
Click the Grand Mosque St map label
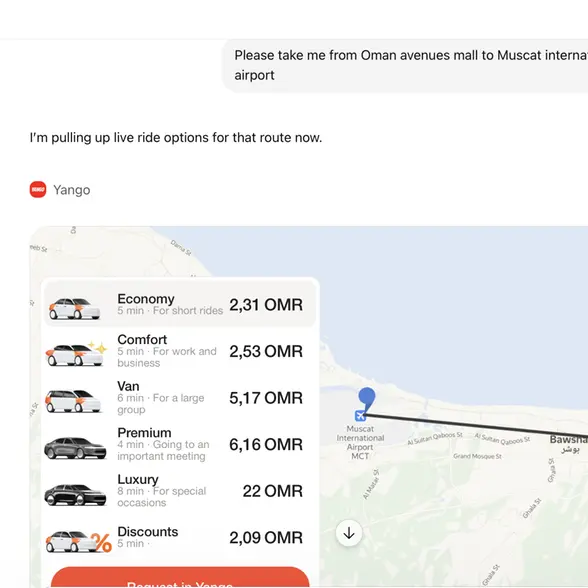tap(477, 456)
